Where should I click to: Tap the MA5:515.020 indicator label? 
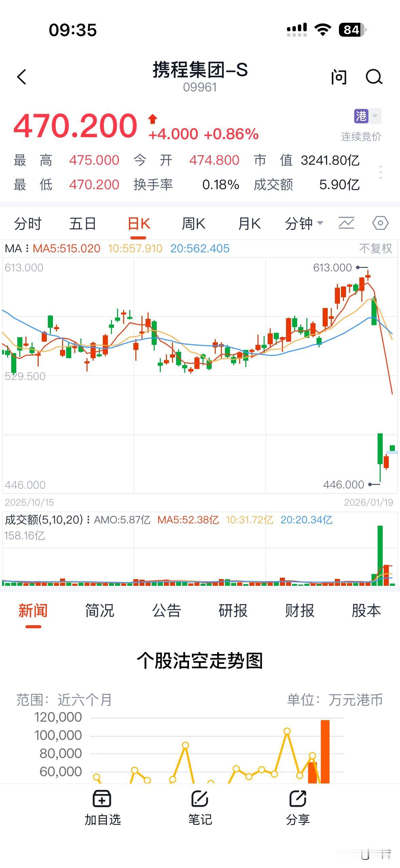point(66,249)
